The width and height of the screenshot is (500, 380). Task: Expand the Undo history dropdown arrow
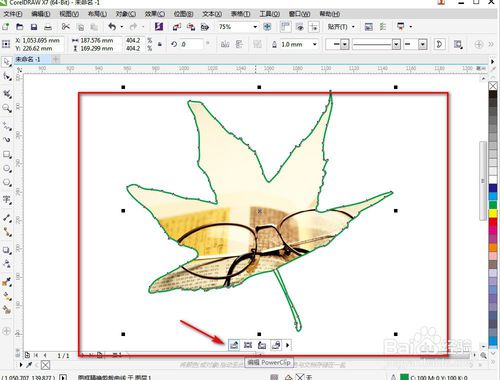[x=121, y=27]
